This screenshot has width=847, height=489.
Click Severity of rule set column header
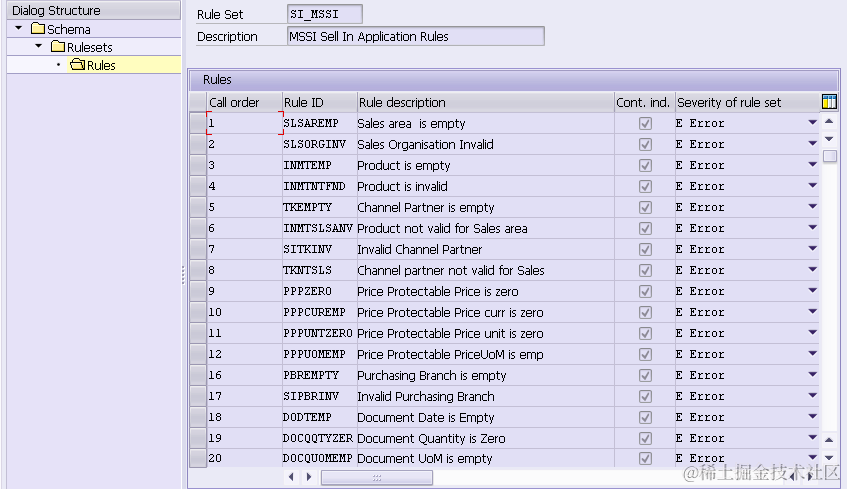(747, 102)
